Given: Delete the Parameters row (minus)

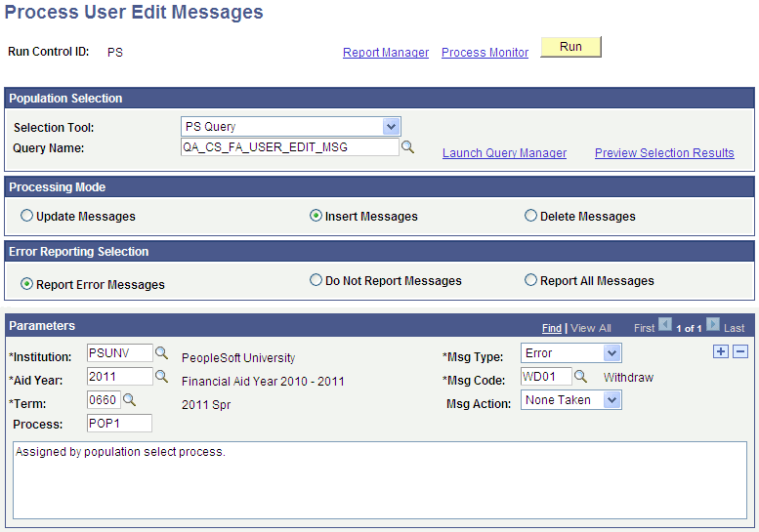Looking at the screenshot, I should [x=740, y=351].
